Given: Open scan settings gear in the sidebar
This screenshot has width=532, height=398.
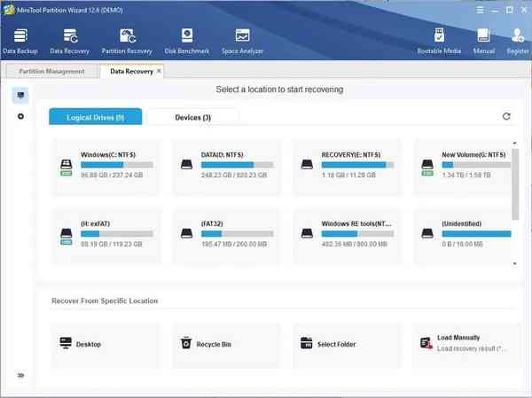Looking at the screenshot, I should pos(20,116).
